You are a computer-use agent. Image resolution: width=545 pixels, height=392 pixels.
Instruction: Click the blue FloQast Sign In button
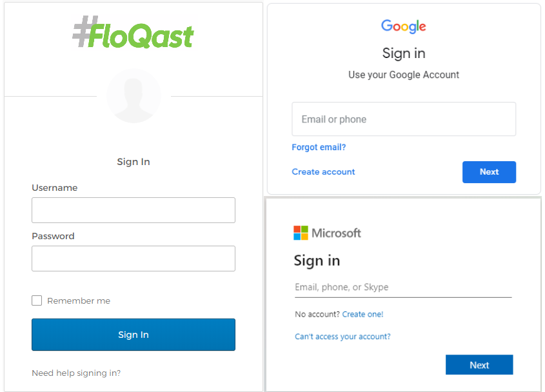(x=134, y=335)
